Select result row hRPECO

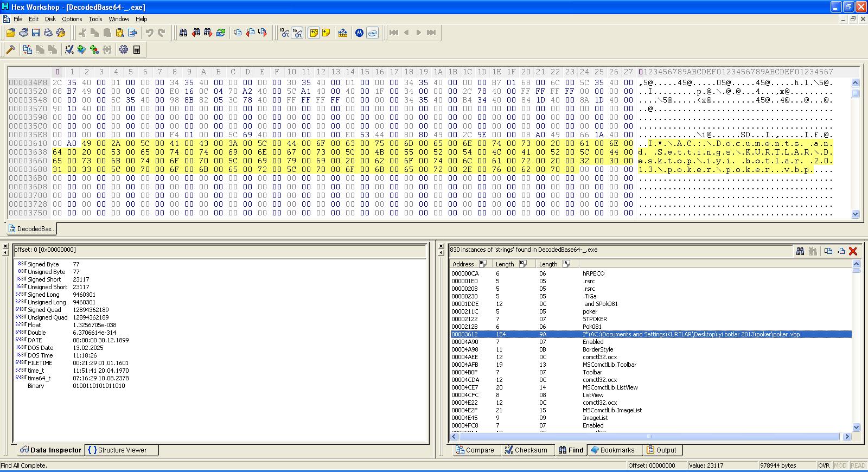click(651, 273)
